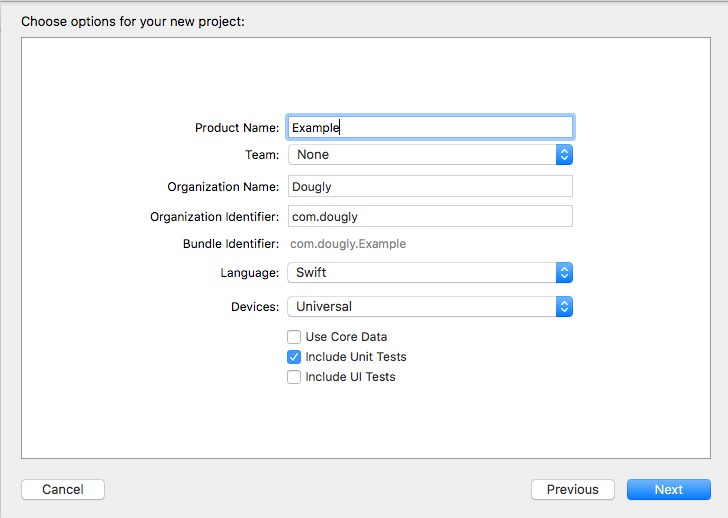Image resolution: width=728 pixels, height=518 pixels.
Task: Check Include UI Tests option
Action: [294, 376]
